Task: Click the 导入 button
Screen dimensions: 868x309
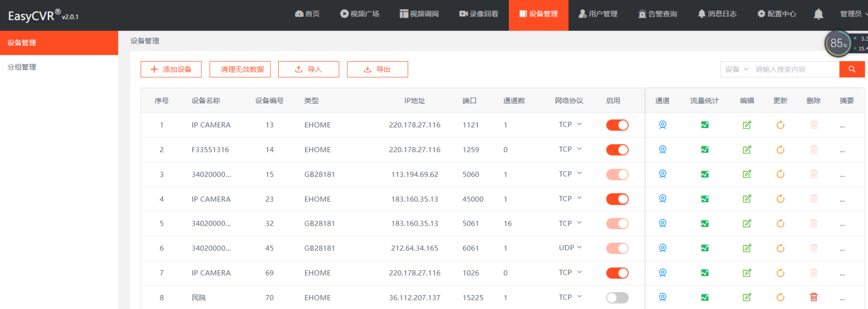Action: pyautogui.click(x=309, y=69)
